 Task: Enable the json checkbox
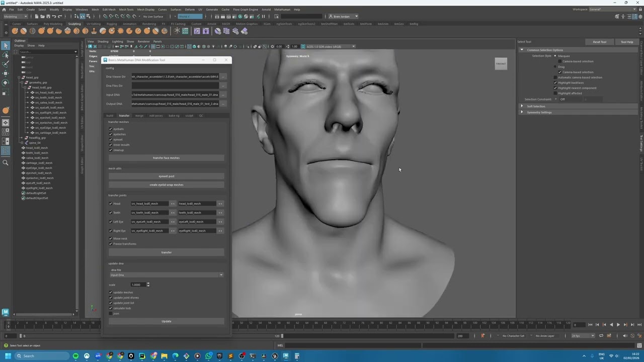pos(111,314)
